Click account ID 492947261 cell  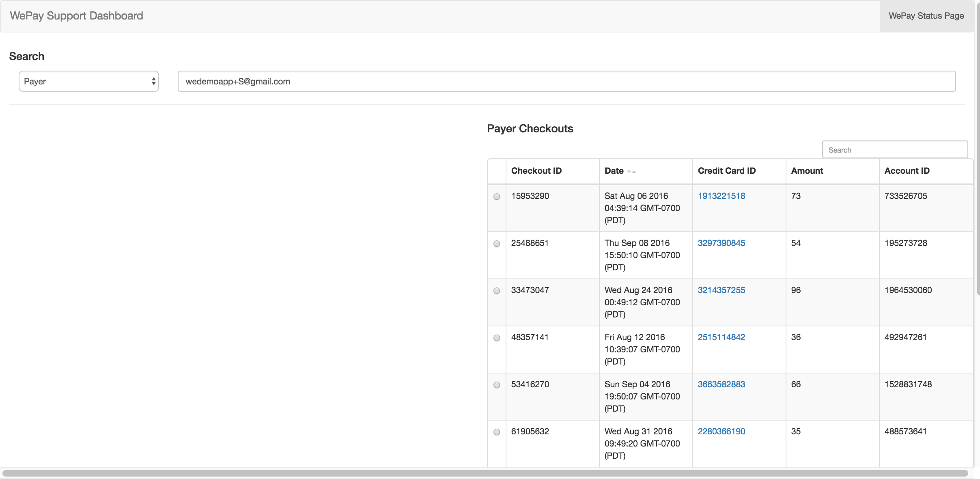click(x=926, y=350)
